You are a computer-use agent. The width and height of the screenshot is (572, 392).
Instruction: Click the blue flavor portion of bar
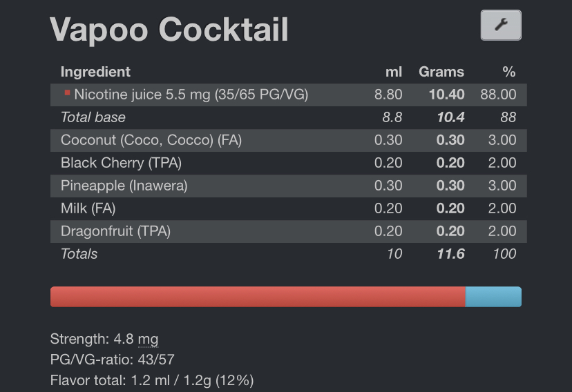pos(493,297)
